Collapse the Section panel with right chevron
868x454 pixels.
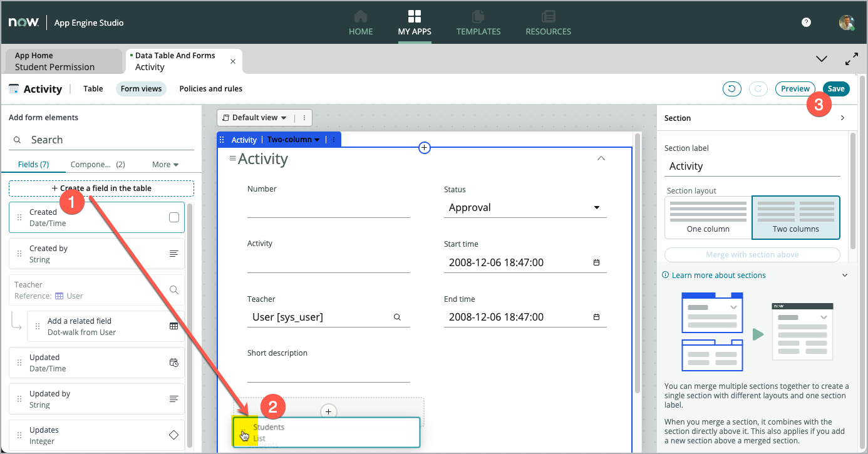[x=842, y=118]
